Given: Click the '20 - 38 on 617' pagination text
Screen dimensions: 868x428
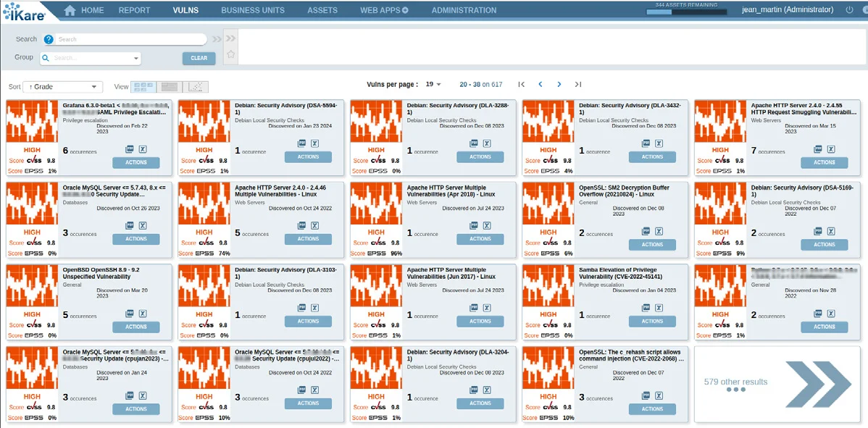Looking at the screenshot, I should [481, 85].
